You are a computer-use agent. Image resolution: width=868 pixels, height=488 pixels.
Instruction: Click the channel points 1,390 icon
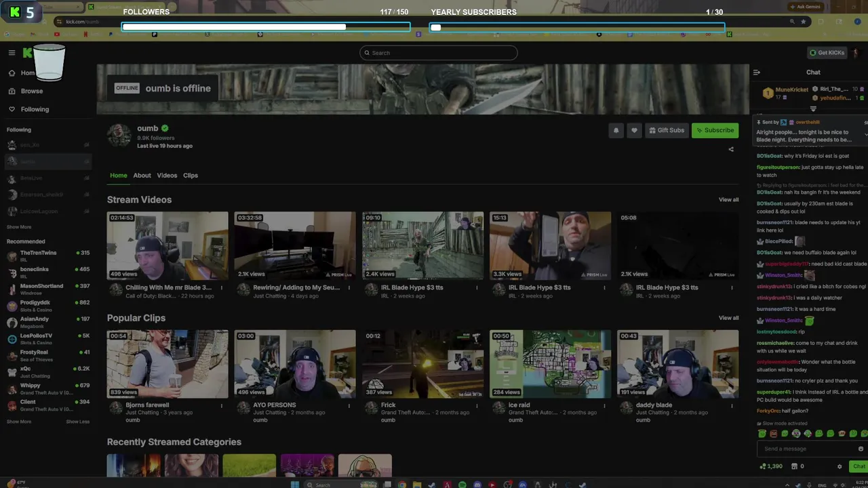[763, 466]
